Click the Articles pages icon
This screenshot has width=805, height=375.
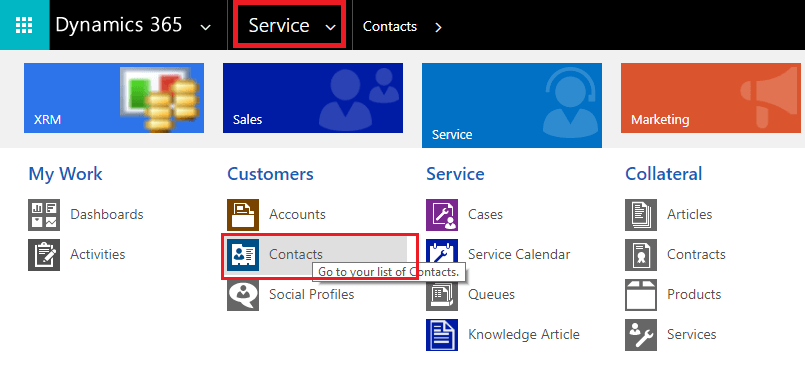click(x=641, y=215)
